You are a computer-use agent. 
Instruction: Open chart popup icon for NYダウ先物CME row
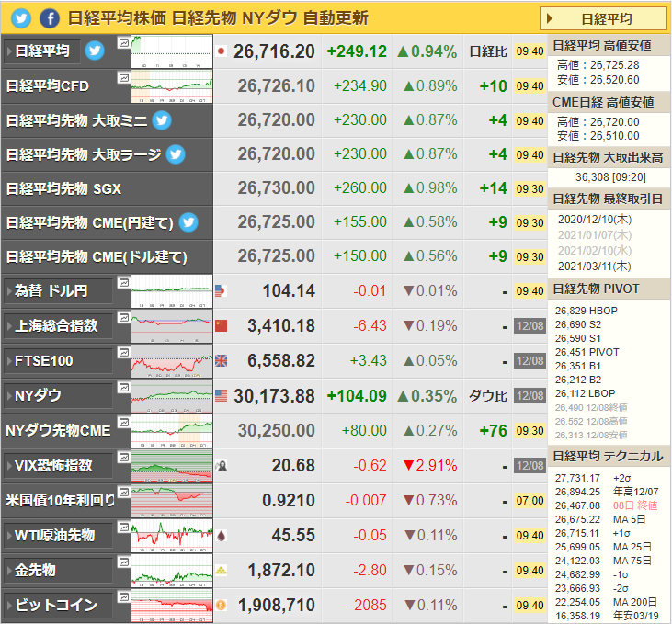[124, 422]
